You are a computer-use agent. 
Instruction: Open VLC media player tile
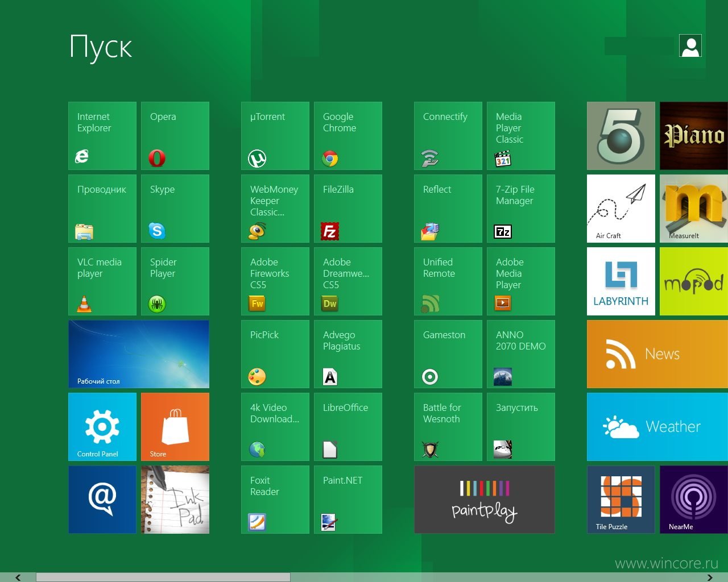(x=102, y=281)
